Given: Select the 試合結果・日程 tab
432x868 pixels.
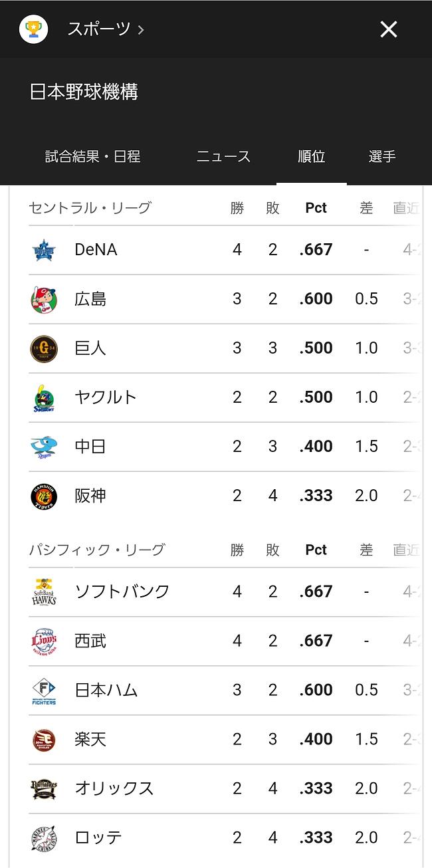Looking at the screenshot, I should (94, 157).
